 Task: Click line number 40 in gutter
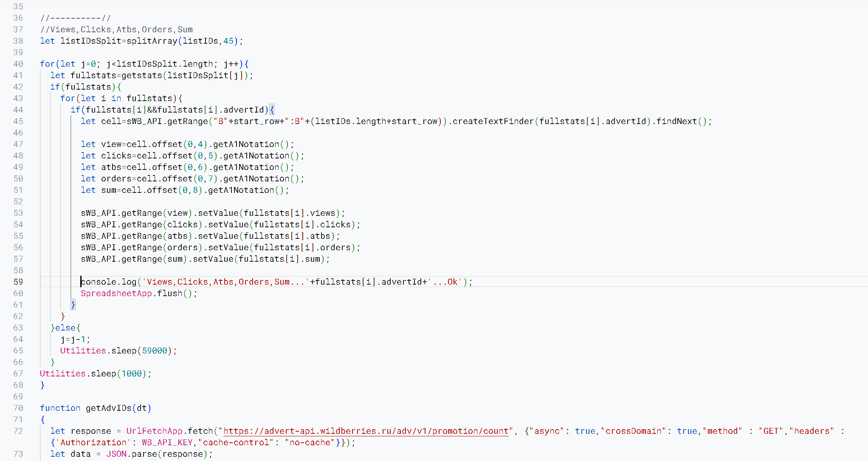click(18, 64)
